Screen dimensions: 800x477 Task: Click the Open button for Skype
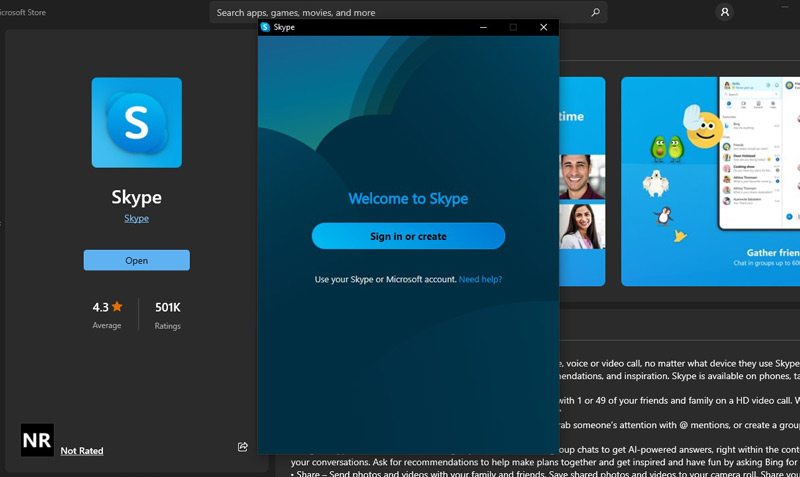coord(137,260)
